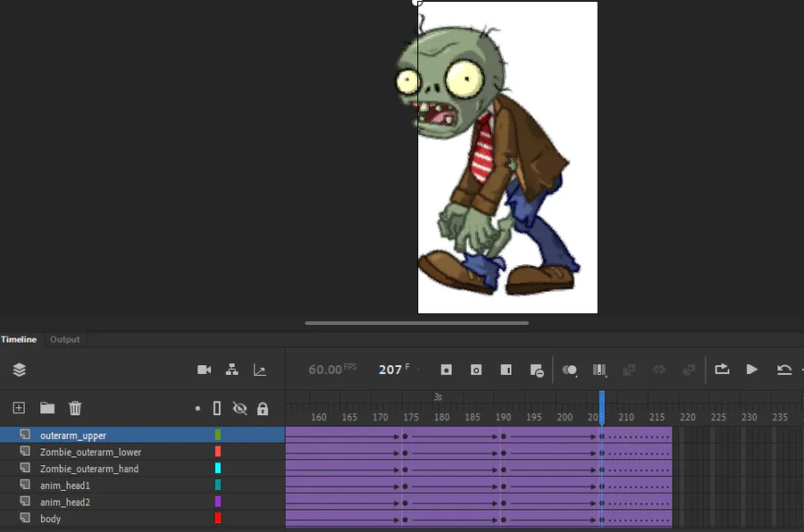The image size is (804, 532).
Task: Click red swatch of Zombie_outerarm_lower layer
Action: [x=218, y=452]
